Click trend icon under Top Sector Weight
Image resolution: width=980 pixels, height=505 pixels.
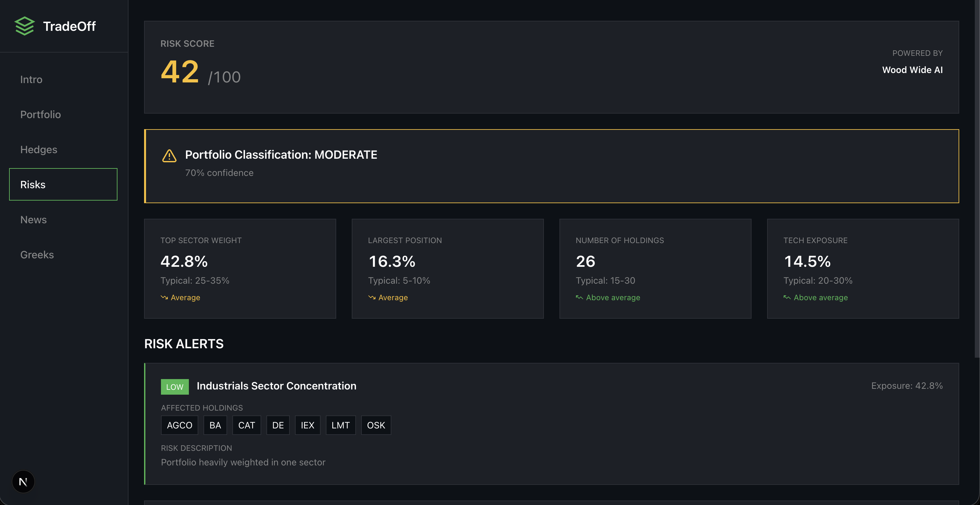[x=164, y=298]
